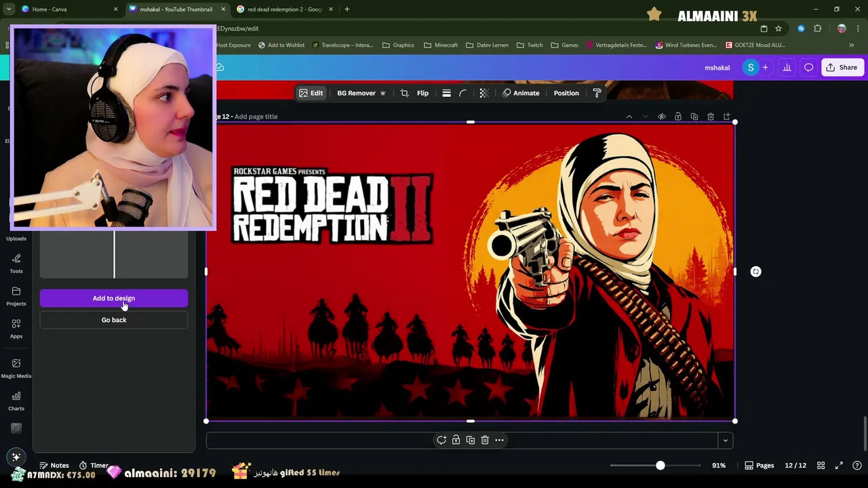This screenshot has width=868, height=488.
Task: Open a new browser tab
Action: pyautogui.click(x=347, y=9)
